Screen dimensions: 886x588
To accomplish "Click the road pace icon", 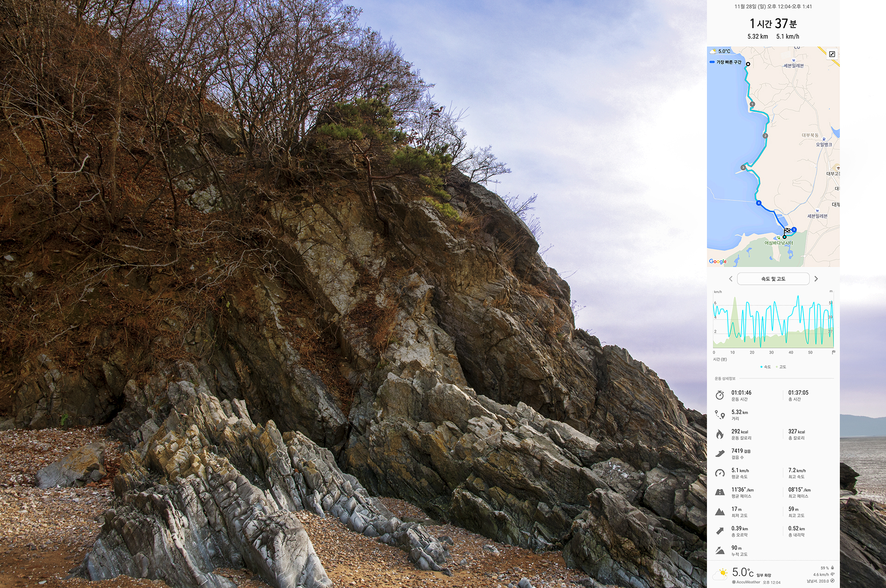I will (x=719, y=493).
